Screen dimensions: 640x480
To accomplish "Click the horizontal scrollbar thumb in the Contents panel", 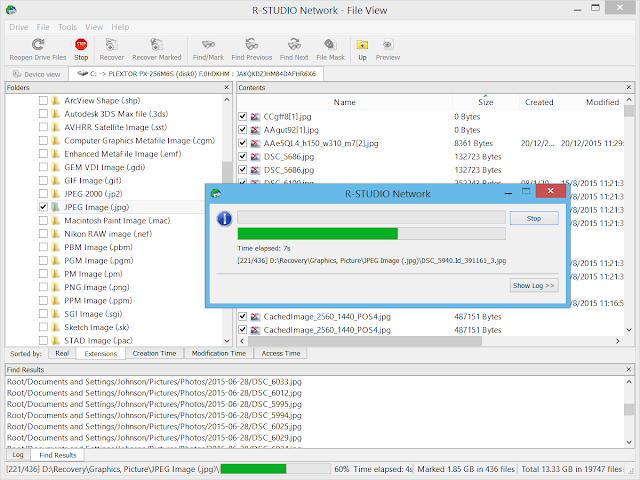I will click(365, 341).
